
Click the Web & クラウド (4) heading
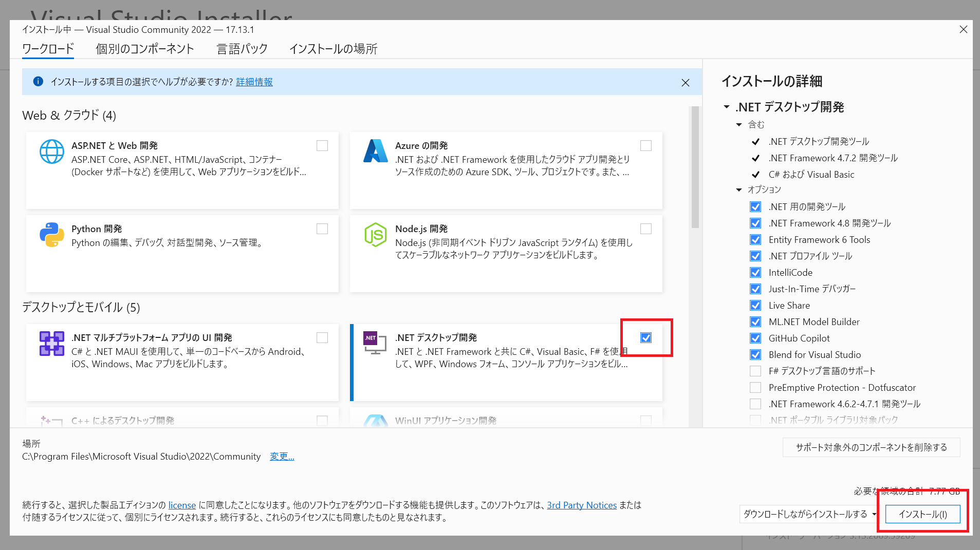[69, 116]
